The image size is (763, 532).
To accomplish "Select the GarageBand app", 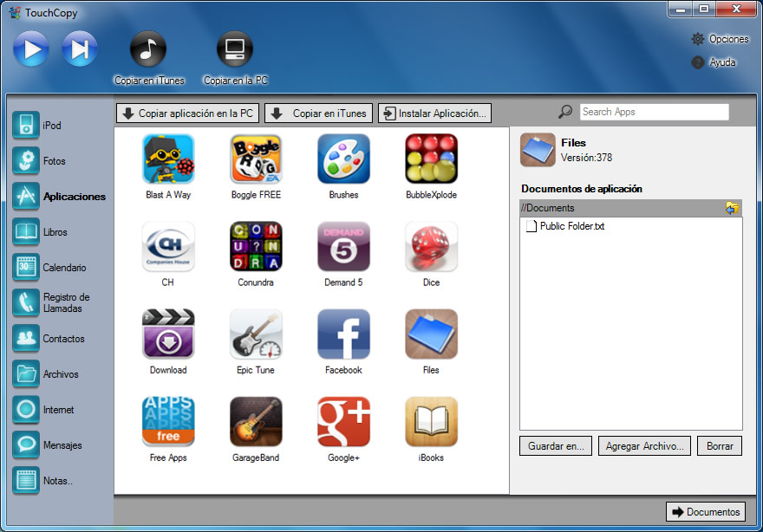I will (x=256, y=430).
